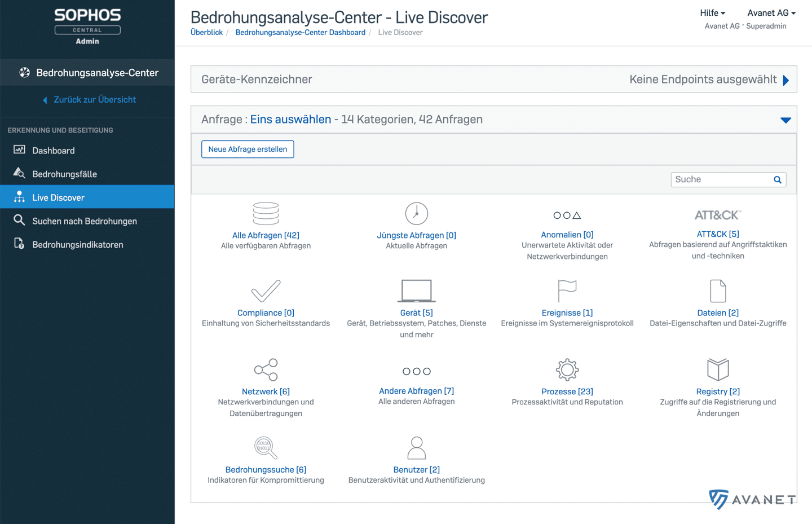Select the Netzwerk share-nodes icon
Viewport: 812px width, 524px height.
(266, 370)
